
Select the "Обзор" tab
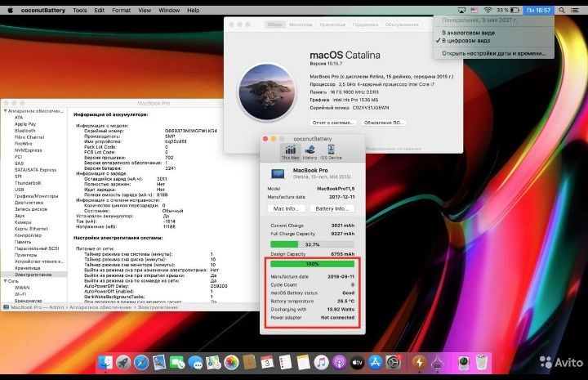coord(275,25)
